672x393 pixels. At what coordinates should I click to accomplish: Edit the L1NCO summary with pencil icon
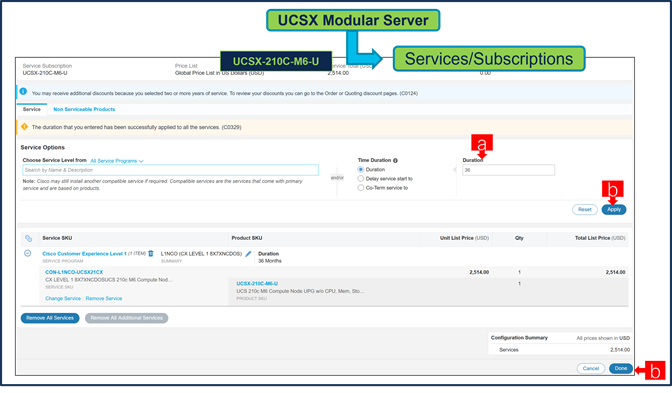click(248, 254)
